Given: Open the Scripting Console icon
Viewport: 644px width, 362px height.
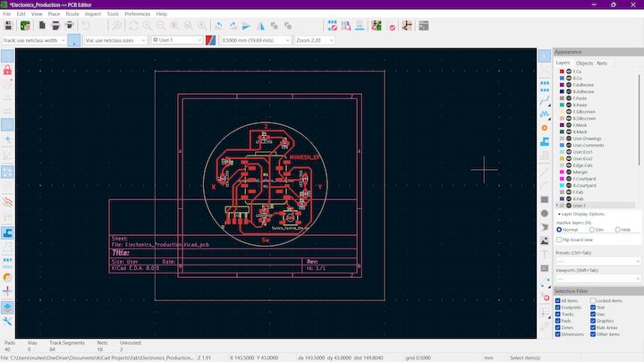Looking at the screenshot, I should tap(423, 26).
